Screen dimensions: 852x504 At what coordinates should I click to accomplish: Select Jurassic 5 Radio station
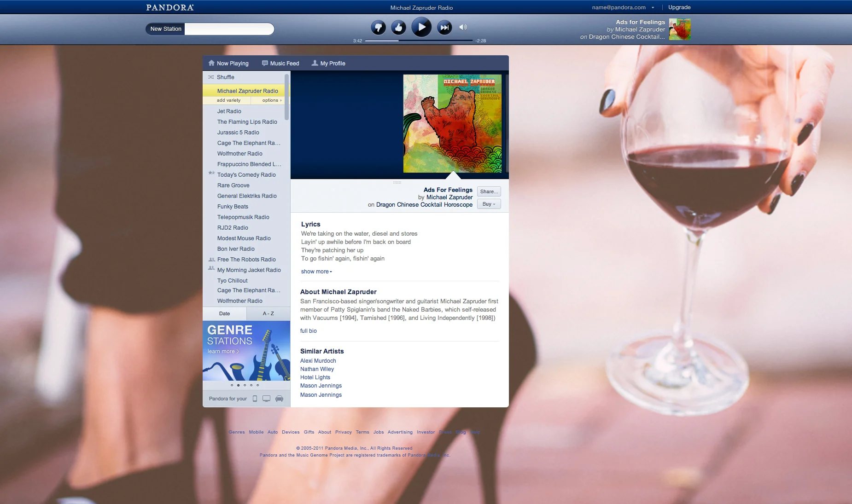point(238,133)
